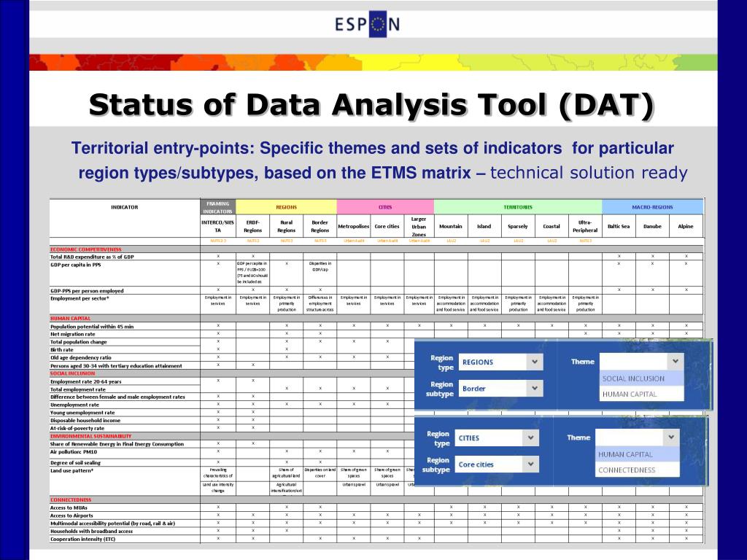Screen dimensions: 747x560
Task: Click 'Employment per sector*' row label
Action: pos(80,298)
